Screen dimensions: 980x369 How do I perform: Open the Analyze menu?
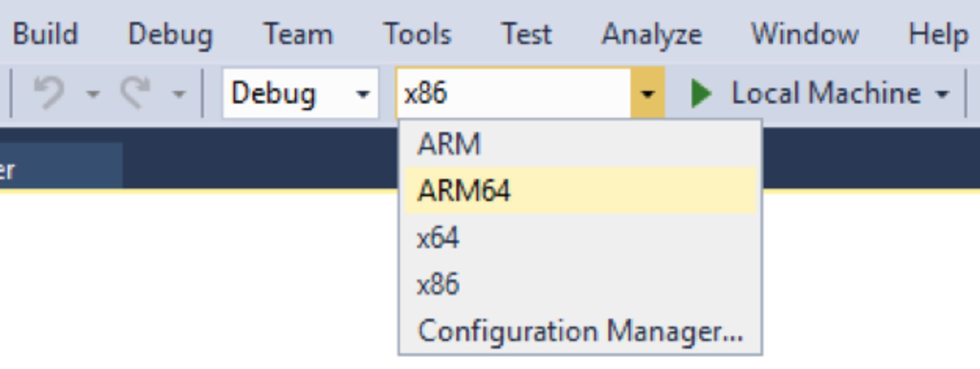click(651, 34)
